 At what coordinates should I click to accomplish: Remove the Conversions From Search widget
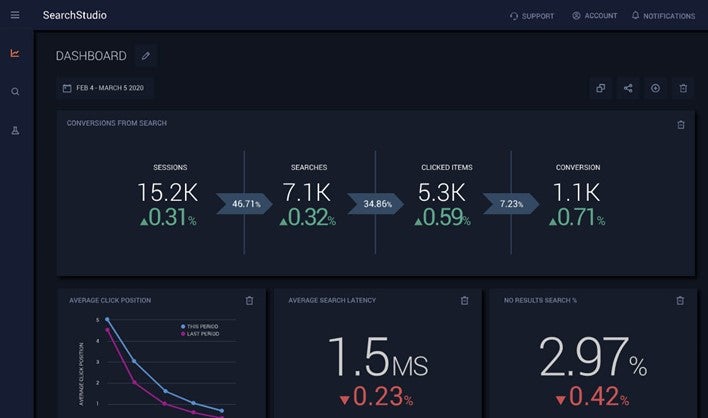tap(681, 124)
